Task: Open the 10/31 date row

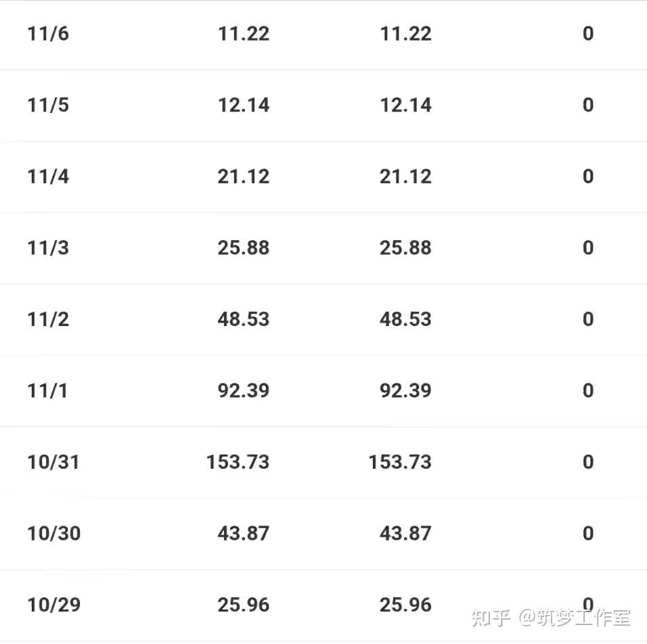Action: point(53,462)
